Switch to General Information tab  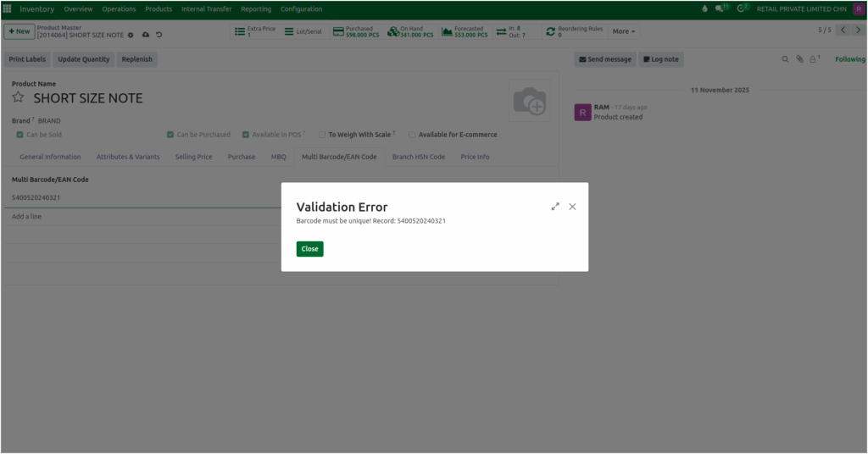click(x=50, y=157)
